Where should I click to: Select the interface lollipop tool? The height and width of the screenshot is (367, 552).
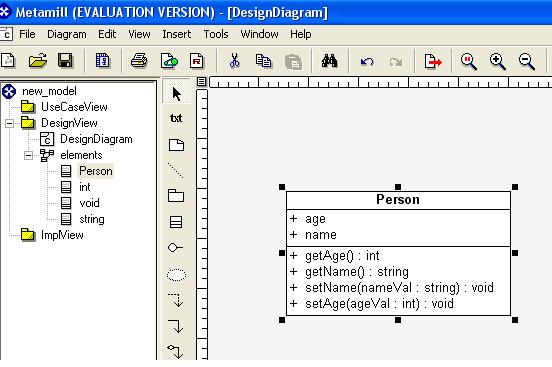pos(175,248)
